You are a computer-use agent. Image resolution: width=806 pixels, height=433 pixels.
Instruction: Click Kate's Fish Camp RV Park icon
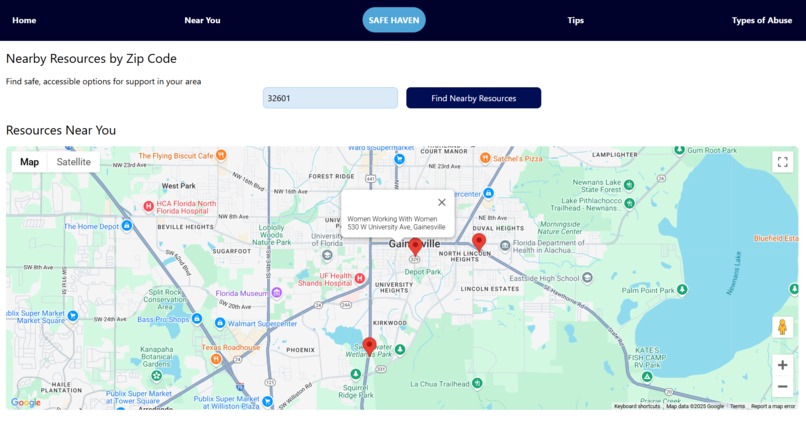pyautogui.click(x=647, y=377)
